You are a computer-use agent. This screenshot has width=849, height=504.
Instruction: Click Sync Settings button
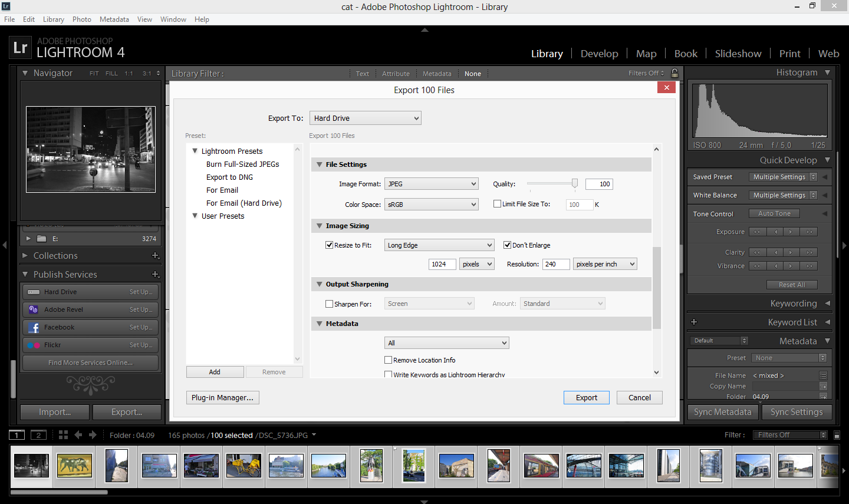coord(796,412)
